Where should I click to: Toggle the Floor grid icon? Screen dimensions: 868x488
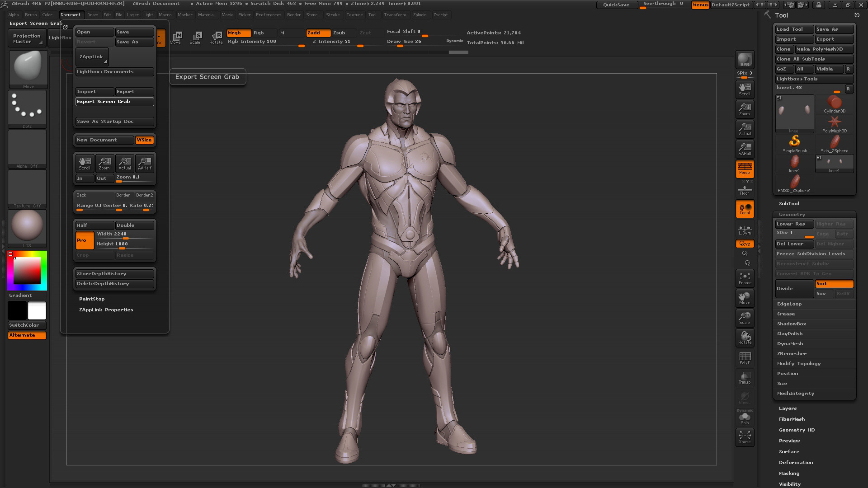745,189
